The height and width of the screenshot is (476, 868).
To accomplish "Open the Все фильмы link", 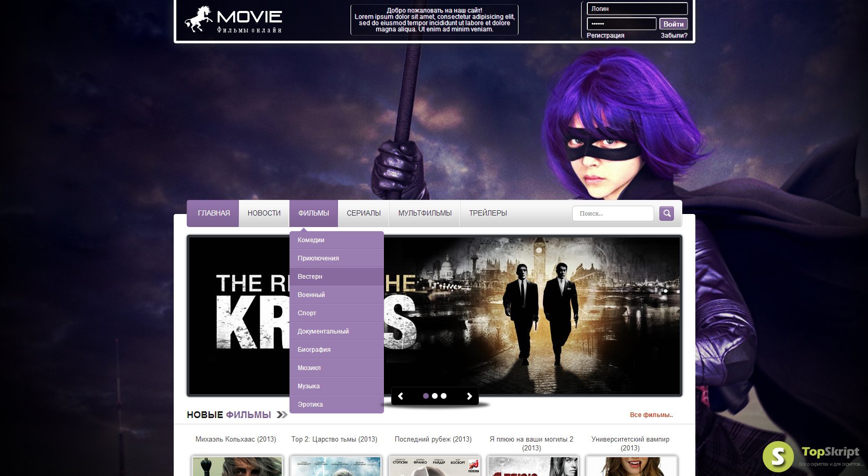I will click(651, 415).
